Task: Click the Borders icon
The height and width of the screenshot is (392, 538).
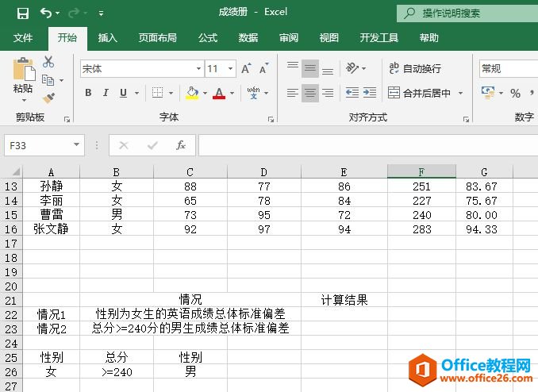Action: pos(157,93)
